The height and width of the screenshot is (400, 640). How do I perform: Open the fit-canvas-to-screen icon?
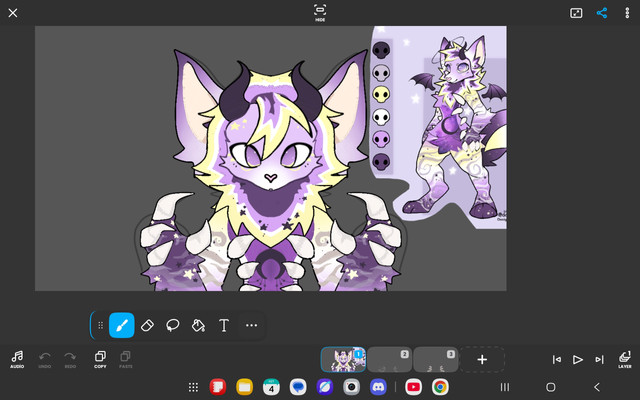pos(576,13)
